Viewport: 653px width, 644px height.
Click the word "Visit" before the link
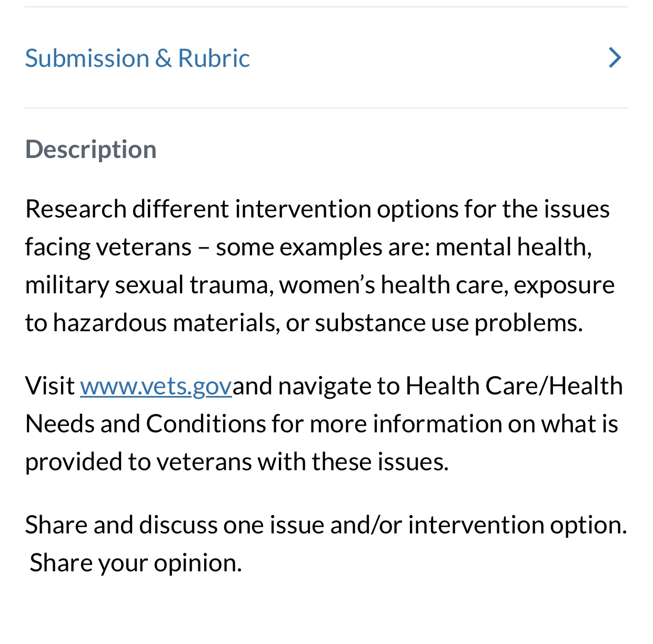49,386
